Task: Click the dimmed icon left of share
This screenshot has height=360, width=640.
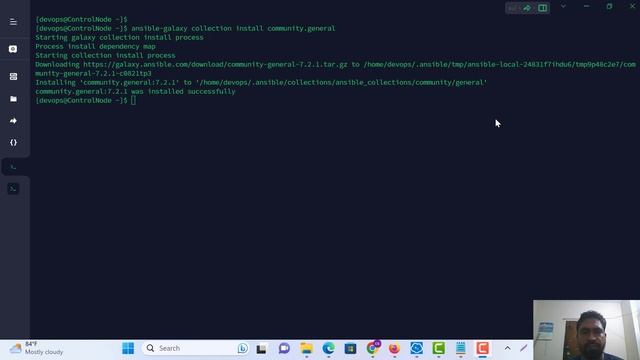Action: tap(513, 8)
